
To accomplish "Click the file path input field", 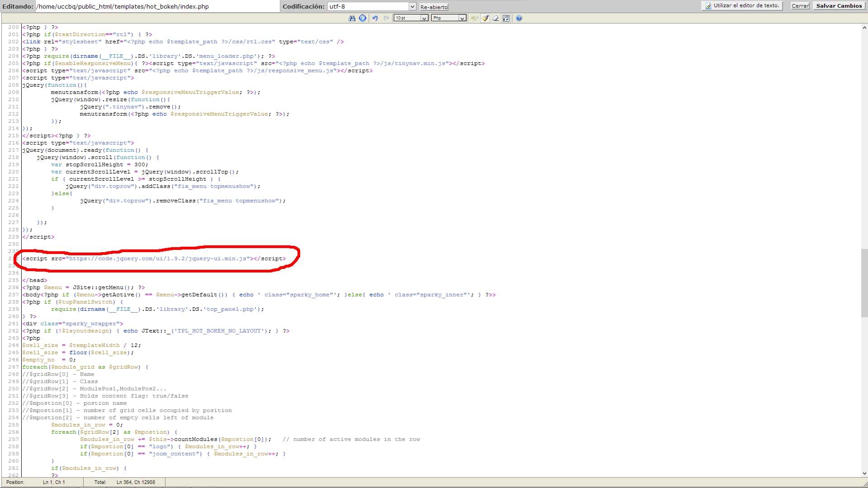I will tap(157, 6).
